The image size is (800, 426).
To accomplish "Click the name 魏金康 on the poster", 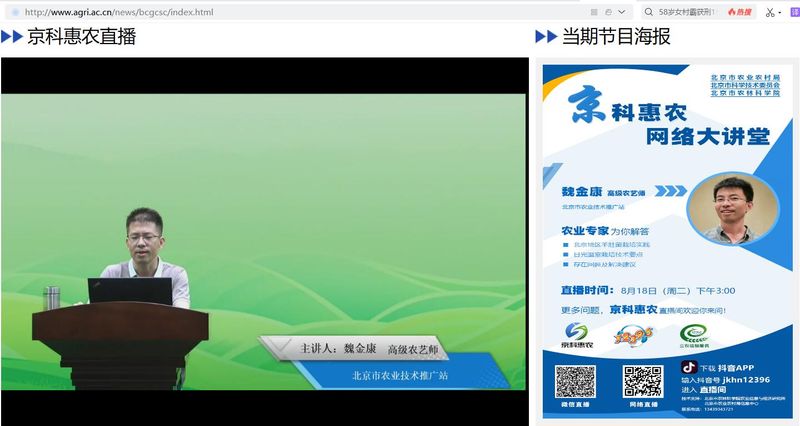I will [x=582, y=192].
